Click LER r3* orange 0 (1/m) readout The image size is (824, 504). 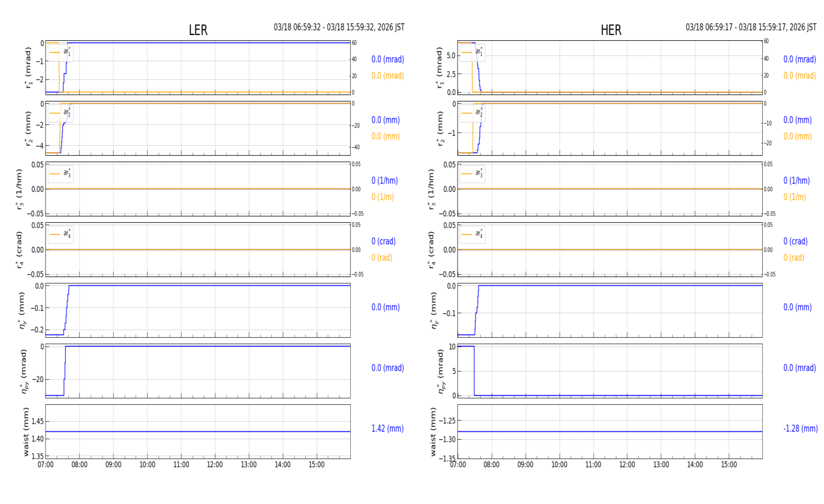pos(383,197)
